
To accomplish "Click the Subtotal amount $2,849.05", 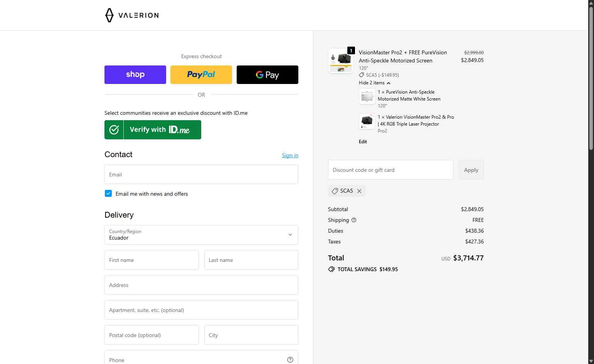I will (x=472, y=209).
